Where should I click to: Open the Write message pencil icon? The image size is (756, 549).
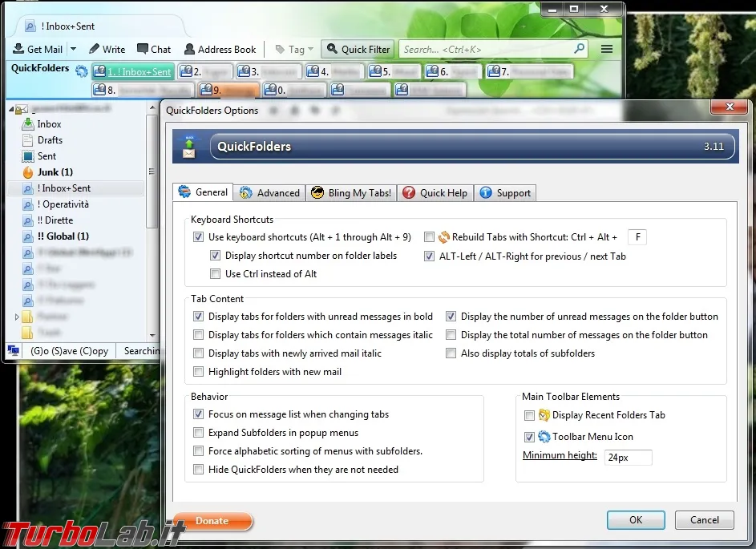95,49
